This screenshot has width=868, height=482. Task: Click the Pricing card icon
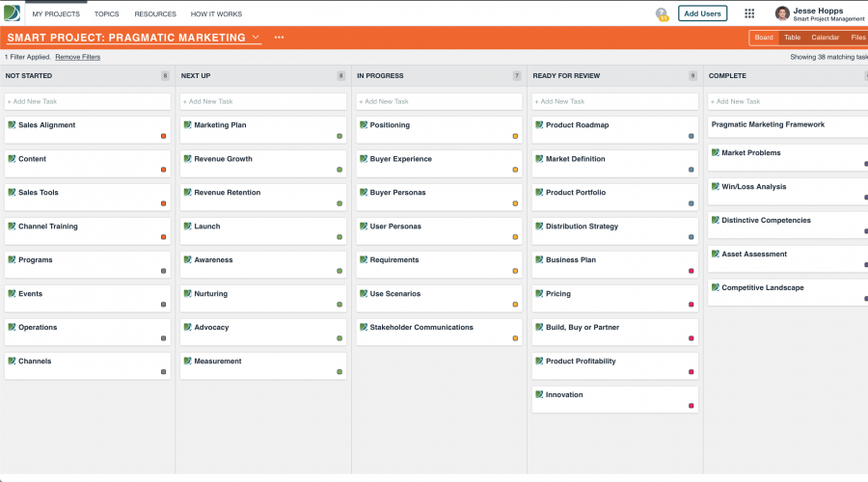pyautogui.click(x=539, y=293)
